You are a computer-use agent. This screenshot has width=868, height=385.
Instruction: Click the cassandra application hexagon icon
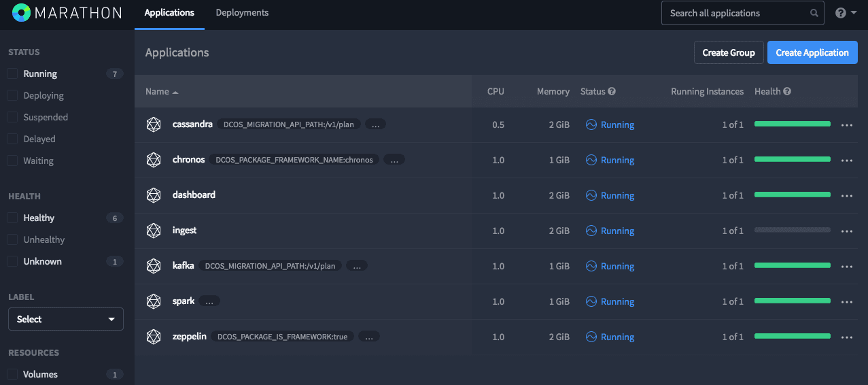click(154, 124)
